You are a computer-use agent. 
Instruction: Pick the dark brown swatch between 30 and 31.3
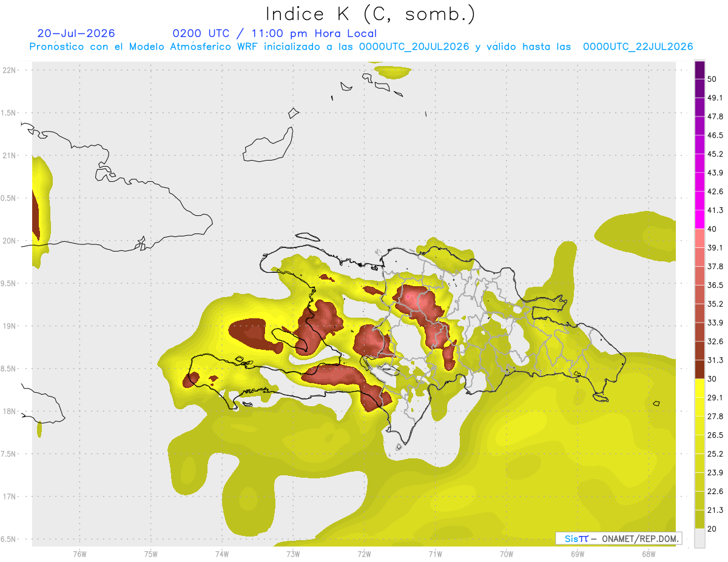tap(699, 369)
